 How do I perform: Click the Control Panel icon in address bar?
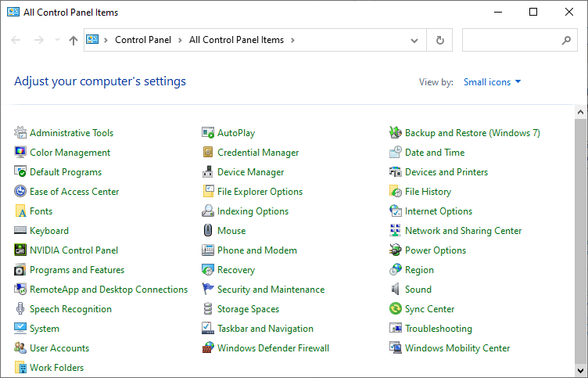92,39
